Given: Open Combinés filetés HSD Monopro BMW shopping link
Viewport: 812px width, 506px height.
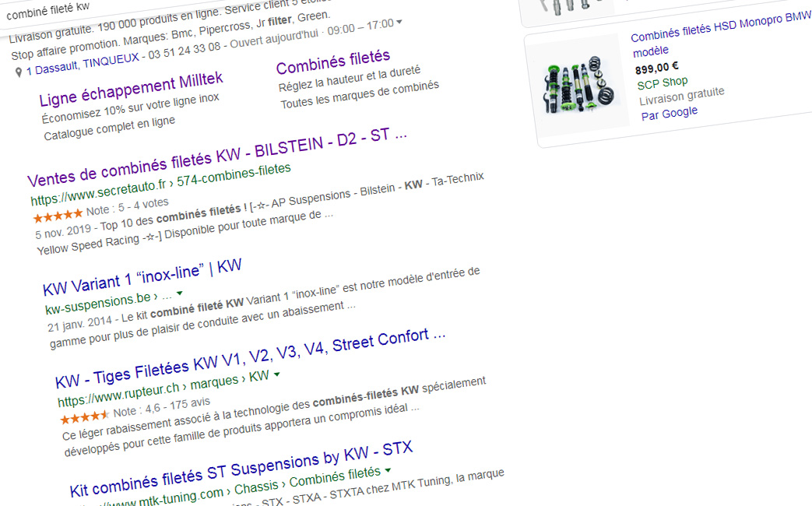Looking at the screenshot, I should [720, 33].
